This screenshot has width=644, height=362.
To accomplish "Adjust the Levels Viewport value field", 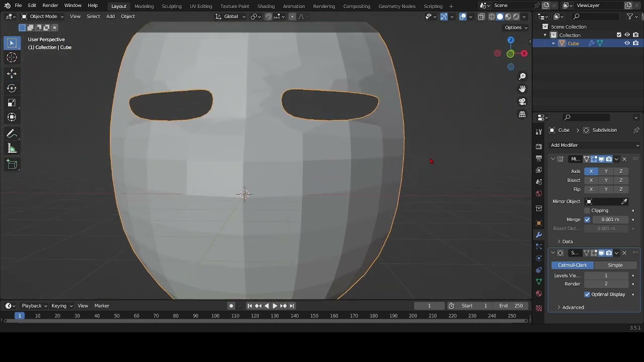I will [606, 276].
